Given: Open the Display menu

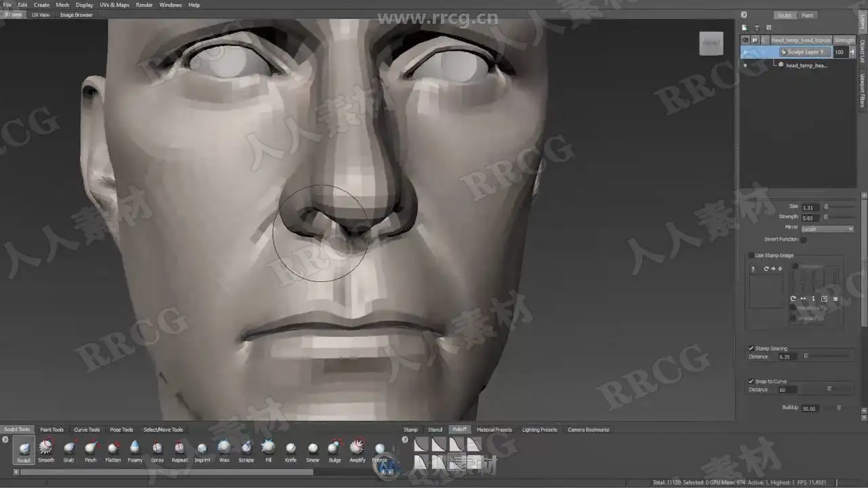Looking at the screenshot, I should click(84, 5).
